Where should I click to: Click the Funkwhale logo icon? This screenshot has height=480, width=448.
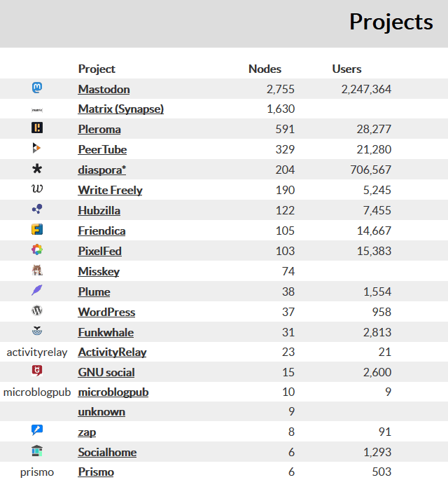[x=37, y=331]
